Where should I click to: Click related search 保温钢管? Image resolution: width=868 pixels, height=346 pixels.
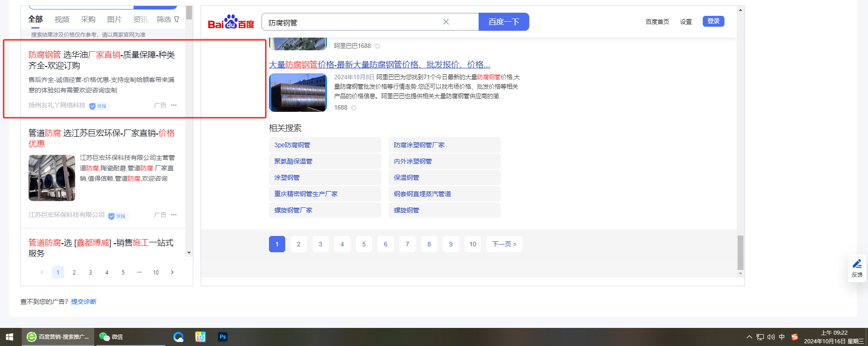[445, 178]
